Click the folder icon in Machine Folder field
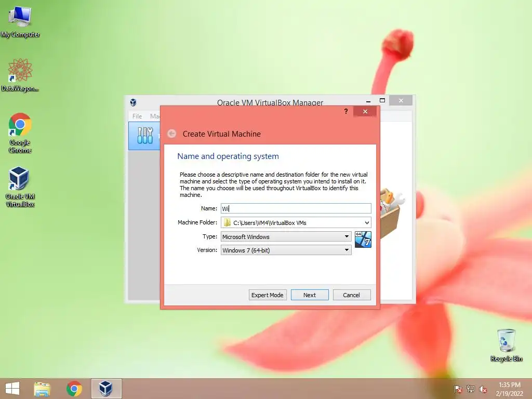 pos(228,222)
